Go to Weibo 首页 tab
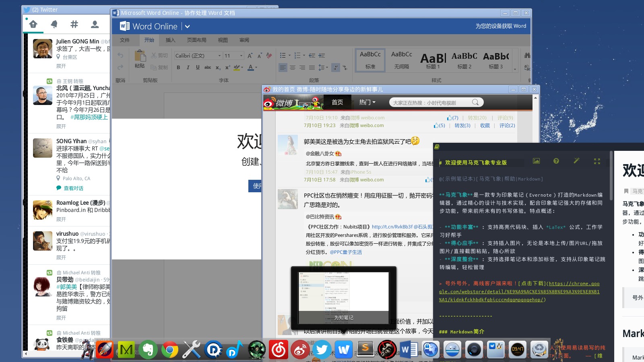644x362 pixels. point(337,102)
